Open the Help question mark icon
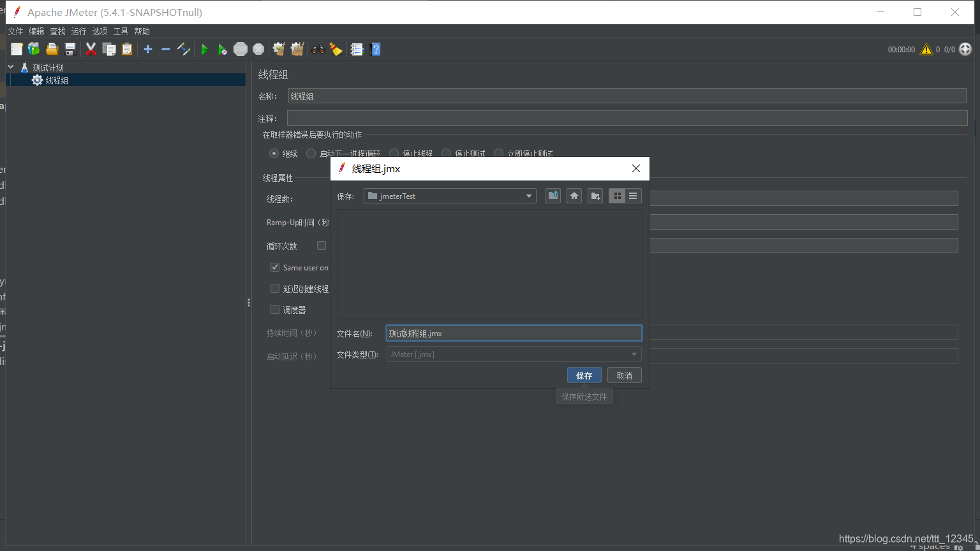Image resolution: width=980 pixels, height=551 pixels. [x=375, y=49]
